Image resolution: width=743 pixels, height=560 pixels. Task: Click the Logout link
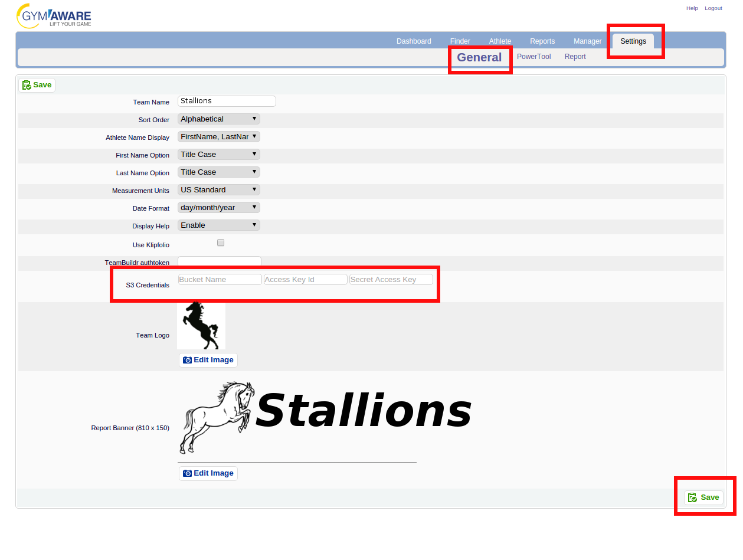(713, 8)
